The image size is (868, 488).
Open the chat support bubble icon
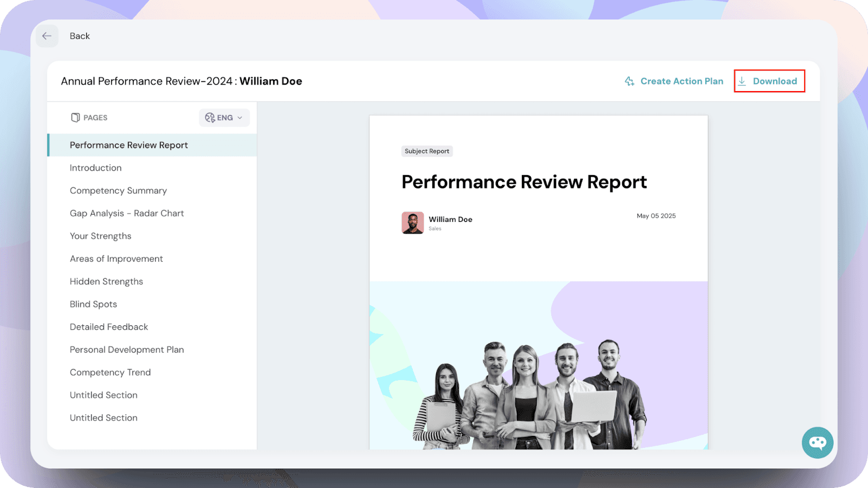point(818,442)
